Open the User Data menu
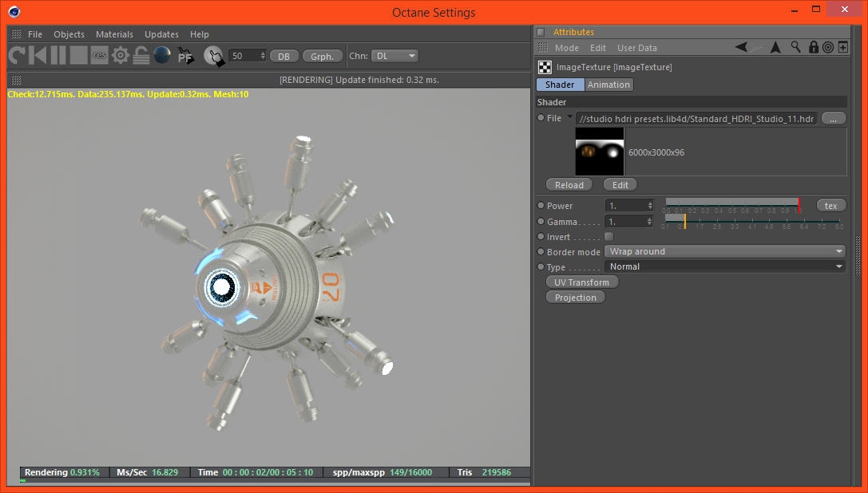Image resolution: width=868 pixels, height=493 pixels. (636, 48)
